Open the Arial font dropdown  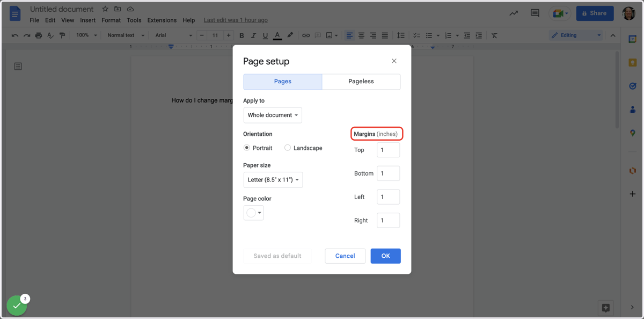[173, 35]
